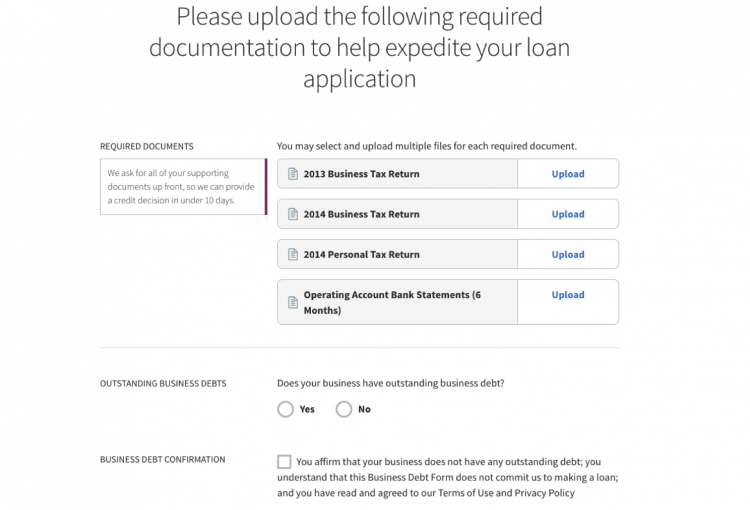Click the supporting documents info box
This screenshot has width=750, height=510.
[182, 186]
